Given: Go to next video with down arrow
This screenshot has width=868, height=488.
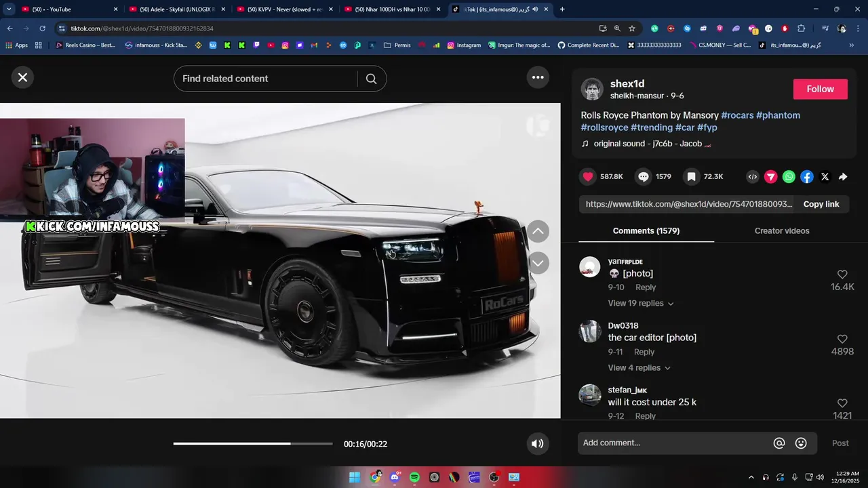Looking at the screenshot, I should tap(538, 263).
